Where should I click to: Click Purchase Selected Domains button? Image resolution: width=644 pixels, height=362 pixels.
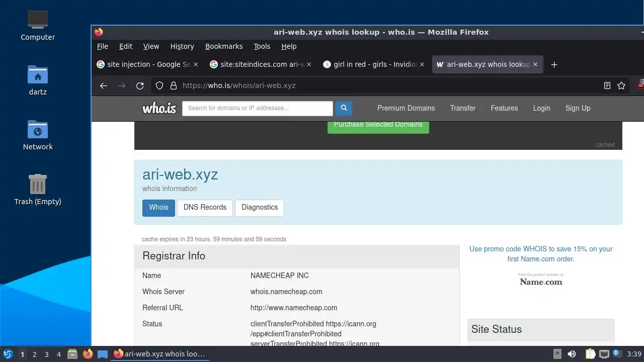click(378, 125)
